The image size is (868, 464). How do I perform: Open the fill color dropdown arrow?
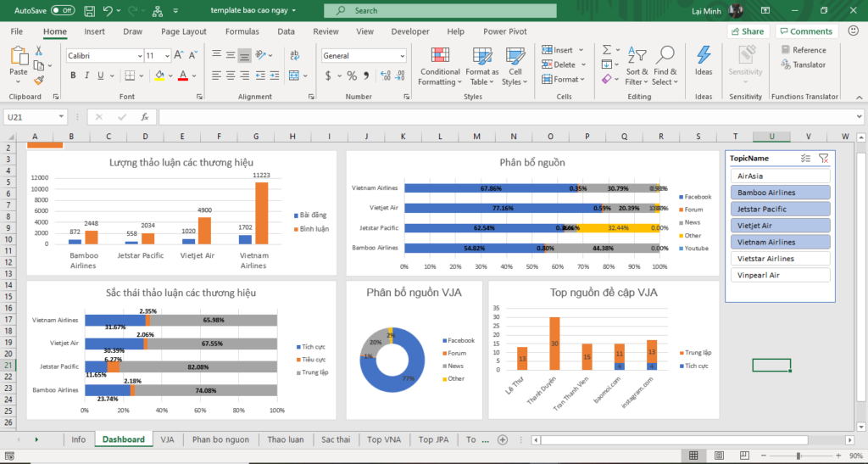(x=170, y=75)
